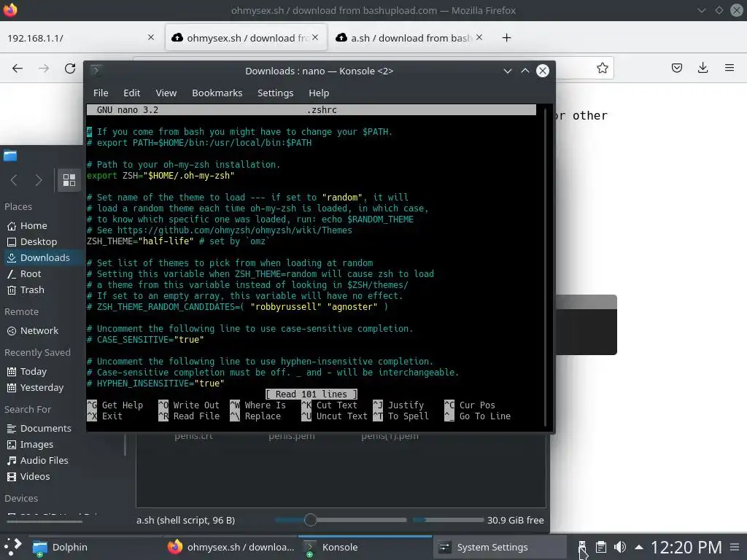
Task: Expand hidden system tray icons
Action: pos(639,547)
